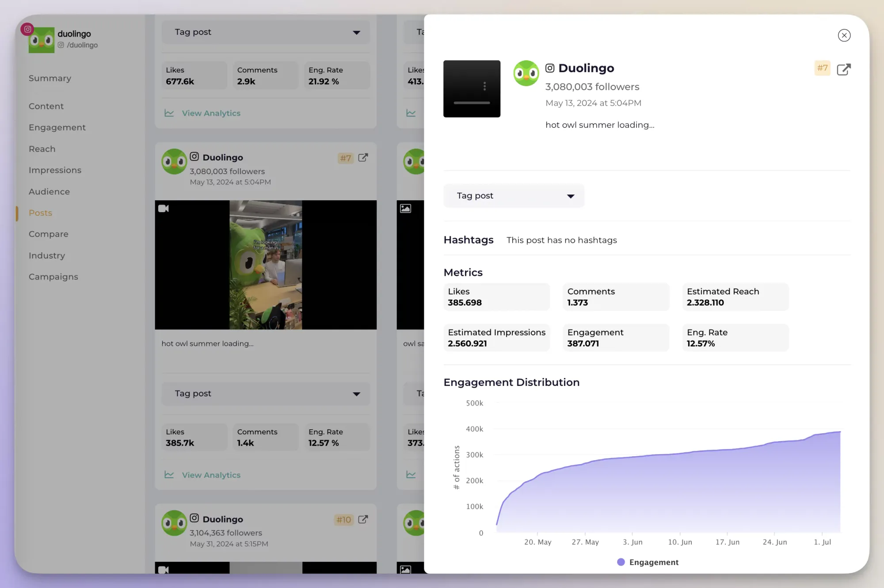Click View Analytics on the 385.7k likes post

coord(211,475)
